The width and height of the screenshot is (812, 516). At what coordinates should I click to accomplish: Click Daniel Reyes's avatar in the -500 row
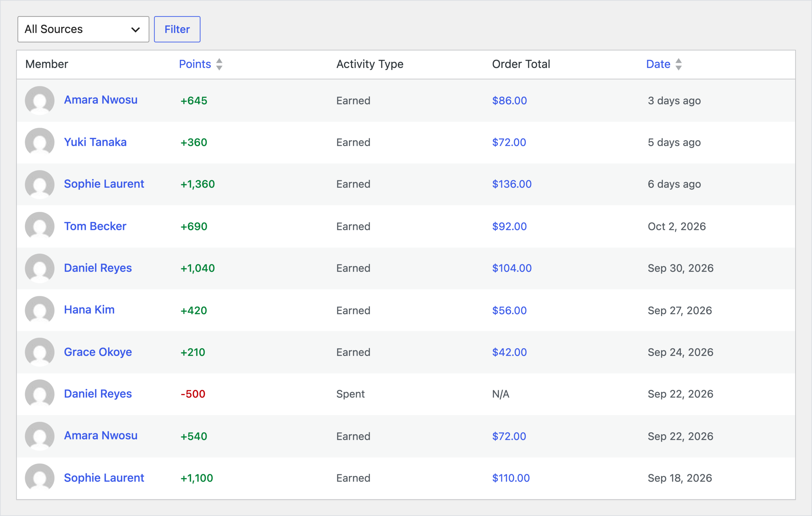click(40, 394)
